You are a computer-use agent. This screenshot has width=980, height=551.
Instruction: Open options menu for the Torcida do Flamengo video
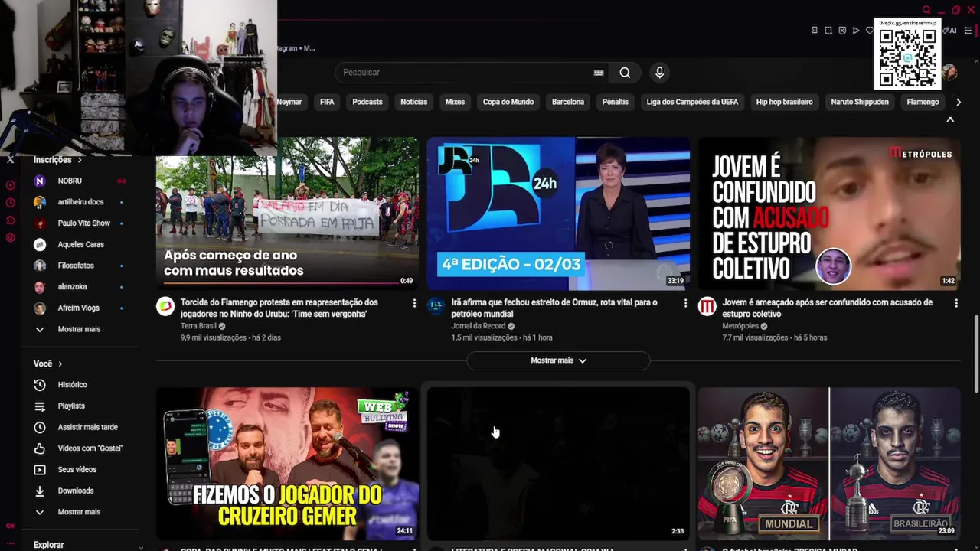click(x=414, y=304)
